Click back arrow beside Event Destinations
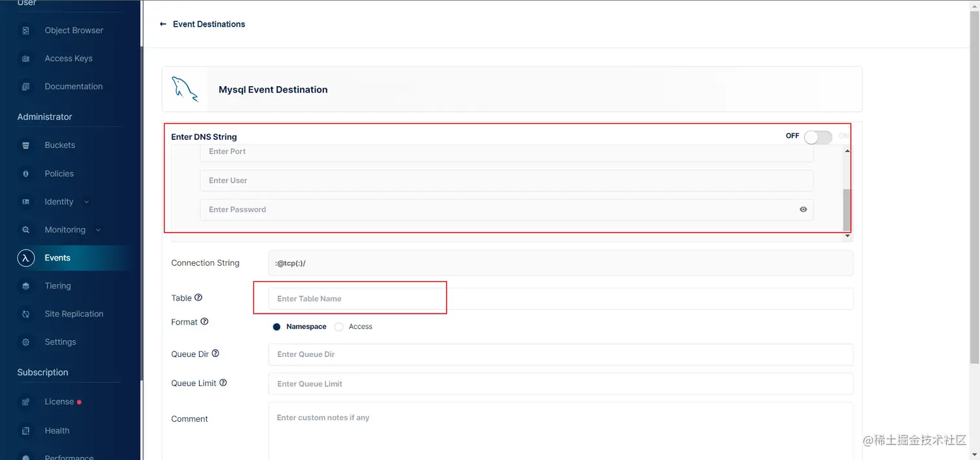 pyautogui.click(x=163, y=24)
